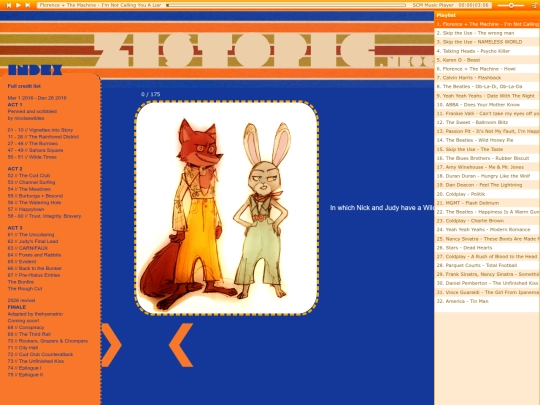Image resolution: width=540 pixels, height=405 pixels.
Task: Open '01 - 10 // Vignettes into Story'
Action: (x=40, y=130)
